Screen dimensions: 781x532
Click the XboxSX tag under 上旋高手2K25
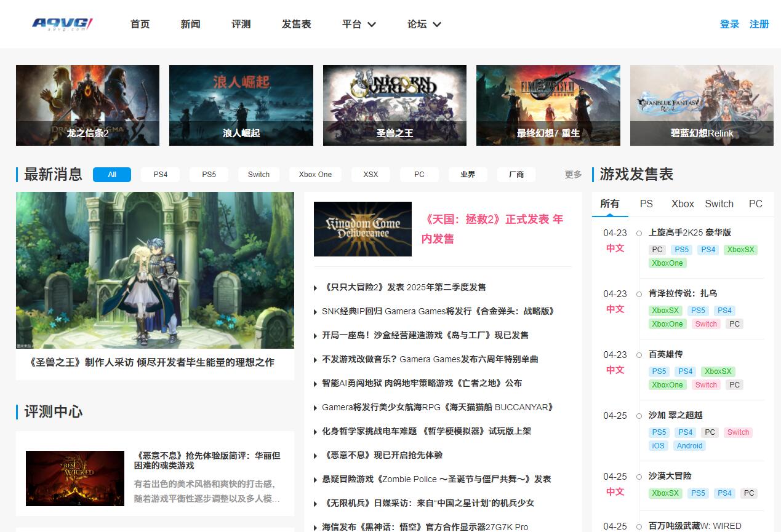[x=740, y=250]
